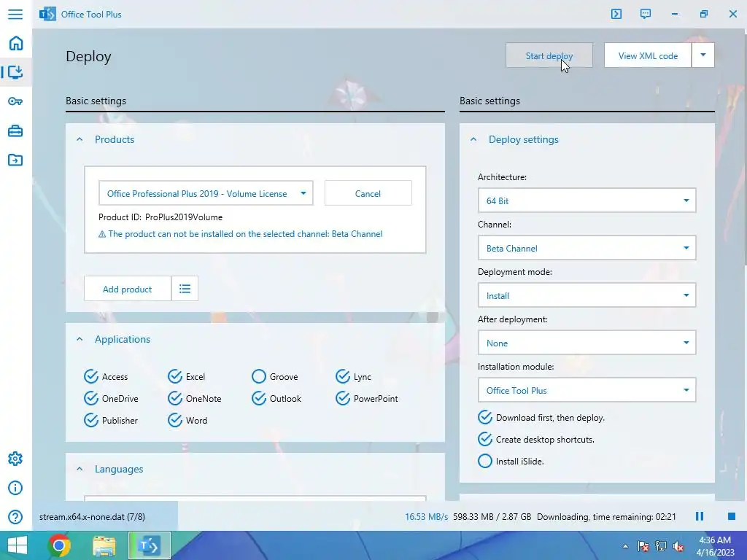Open the muted volume tray icon

coord(678,546)
